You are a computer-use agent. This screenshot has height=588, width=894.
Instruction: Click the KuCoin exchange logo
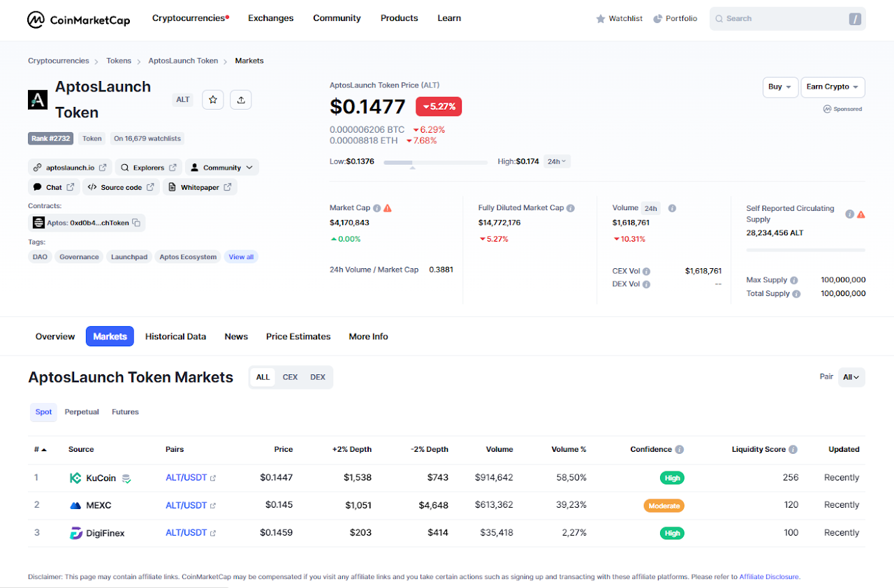click(75, 478)
